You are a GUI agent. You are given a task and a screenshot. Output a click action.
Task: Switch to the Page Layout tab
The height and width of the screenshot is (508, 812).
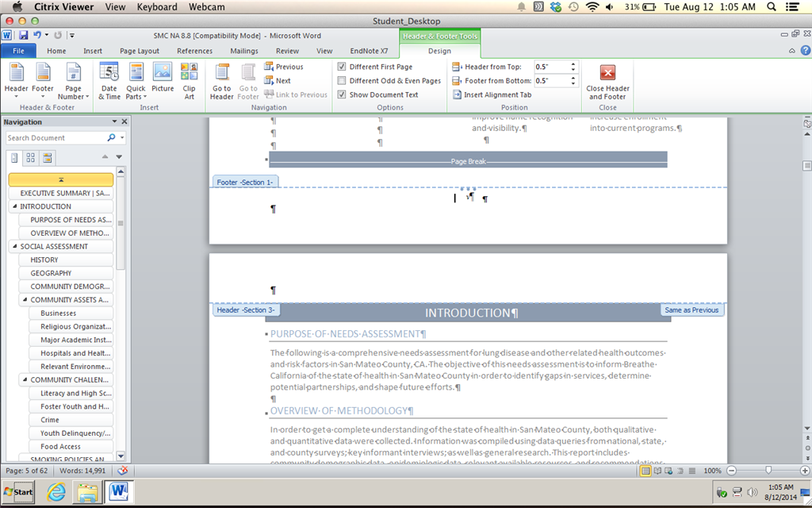pos(140,51)
